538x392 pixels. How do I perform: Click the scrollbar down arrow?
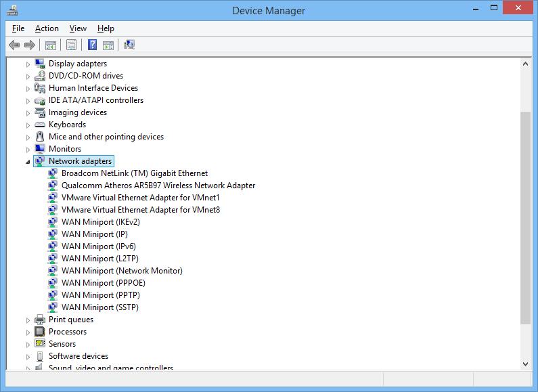(x=525, y=364)
